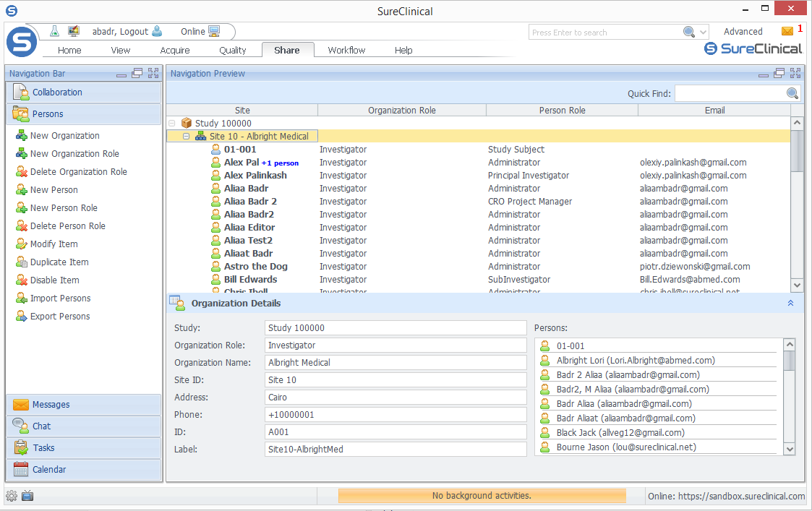Open the Messages section
The width and height of the screenshot is (812, 511).
click(x=84, y=404)
